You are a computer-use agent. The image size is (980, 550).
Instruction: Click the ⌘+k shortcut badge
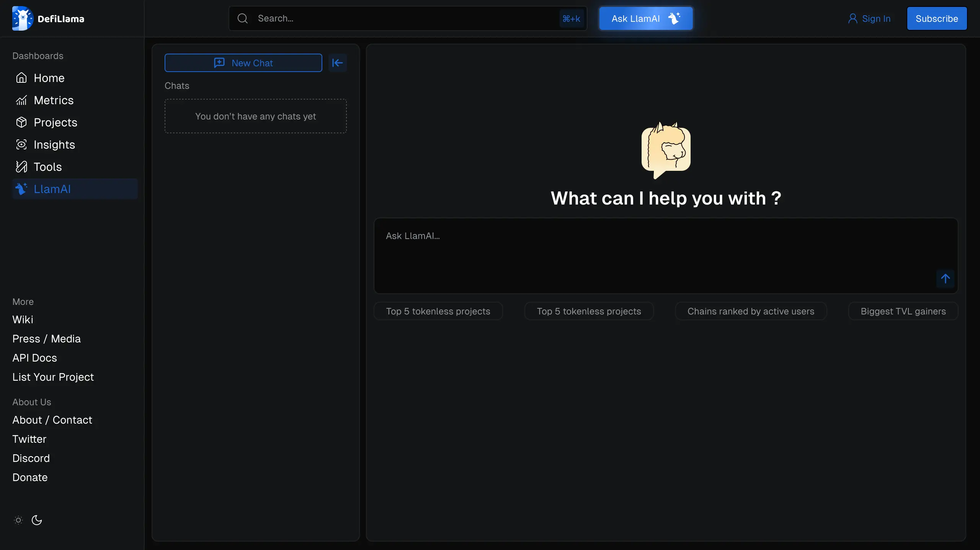pos(571,18)
